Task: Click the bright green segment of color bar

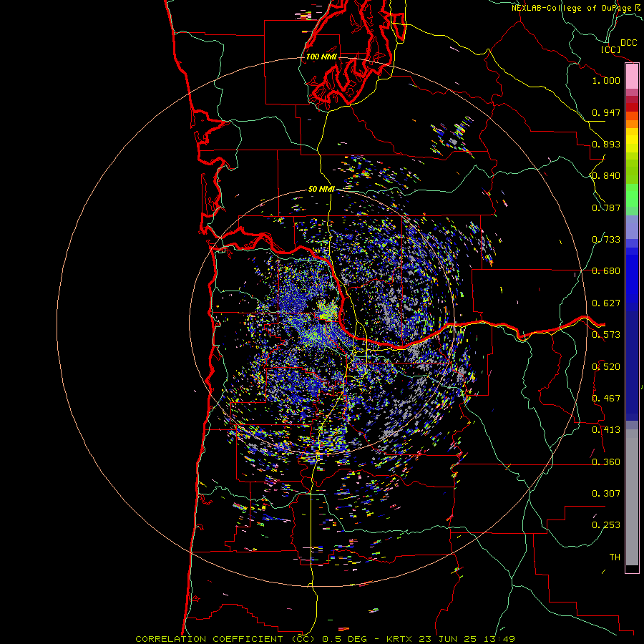Action: point(632,195)
